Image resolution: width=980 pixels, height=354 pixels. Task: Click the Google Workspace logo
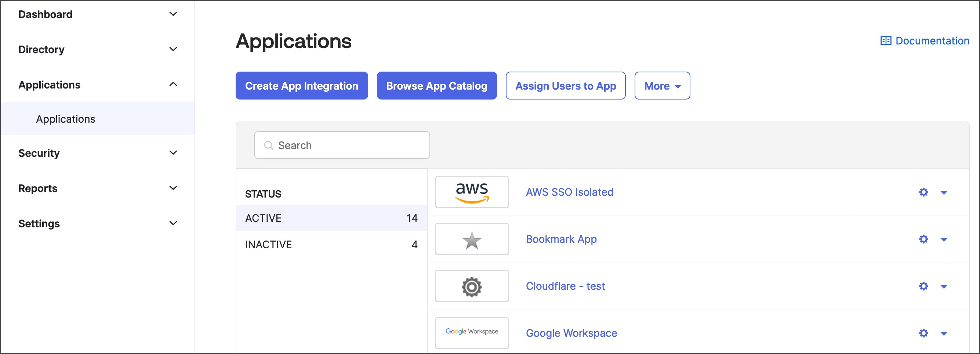[x=472, y=332]
